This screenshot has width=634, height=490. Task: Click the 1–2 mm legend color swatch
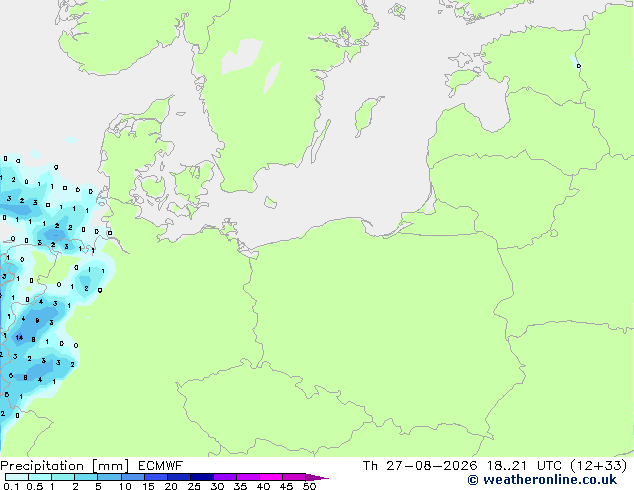(63, 477)
